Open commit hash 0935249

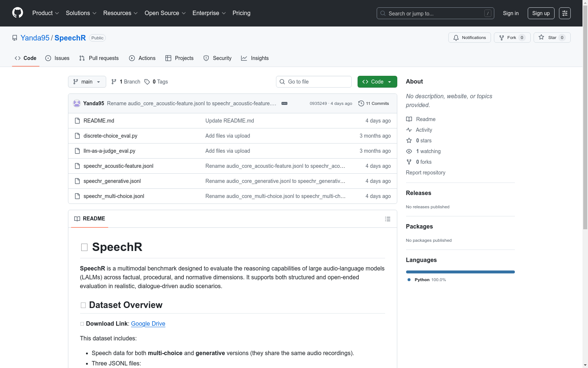click(318, 103)
